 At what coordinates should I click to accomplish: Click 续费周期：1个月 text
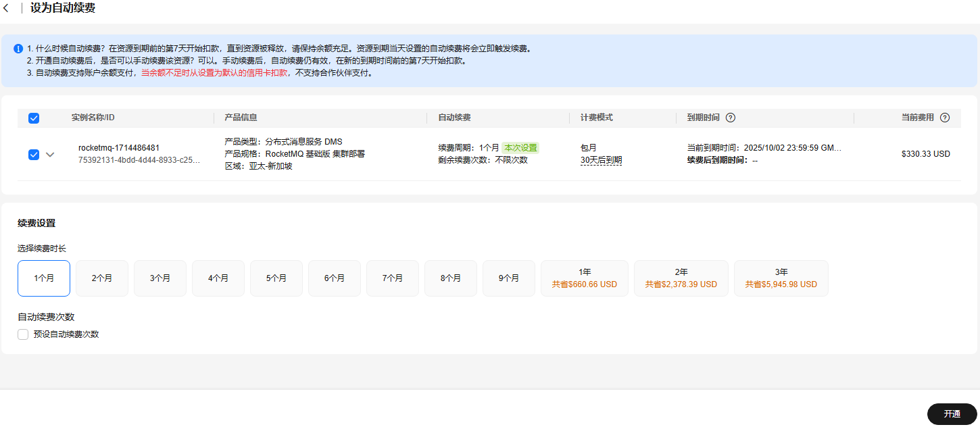point(468,148)
